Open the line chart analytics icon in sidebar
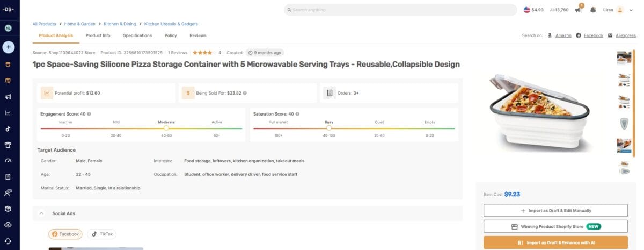 point(8,113)
